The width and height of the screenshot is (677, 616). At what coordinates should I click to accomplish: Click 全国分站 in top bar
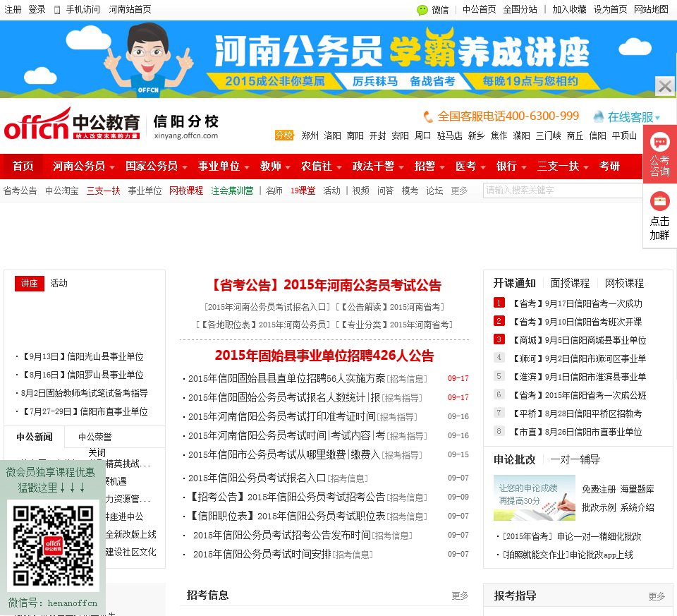(x=520, y=9)
